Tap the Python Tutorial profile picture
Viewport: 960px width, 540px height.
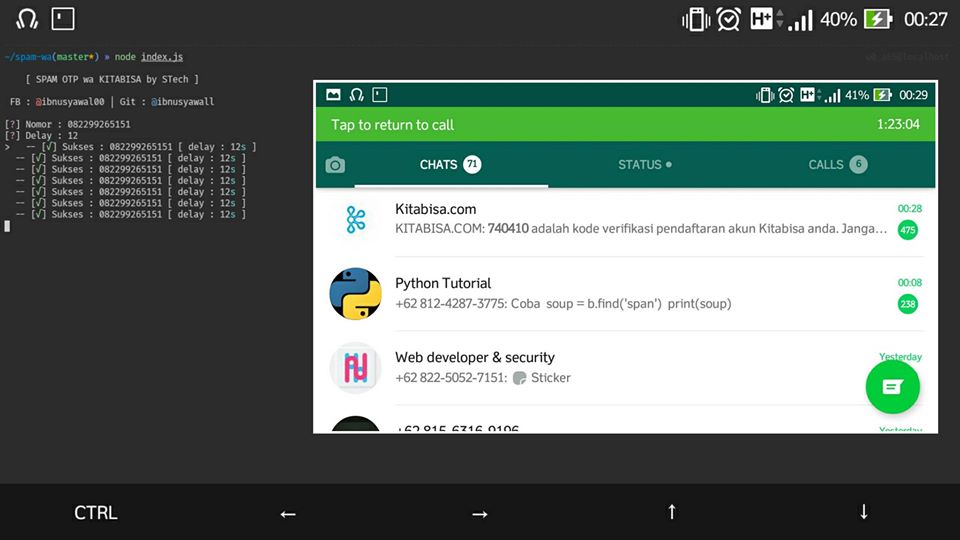click(356, 294)
